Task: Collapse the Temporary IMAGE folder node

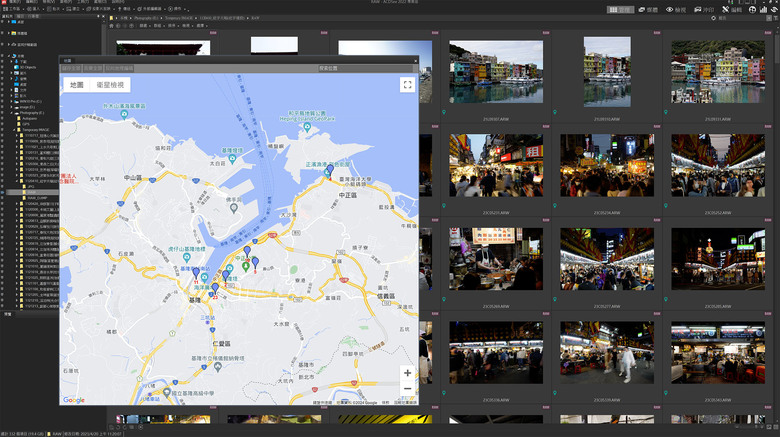Action: pyautogui.click(x=15, y=129)
